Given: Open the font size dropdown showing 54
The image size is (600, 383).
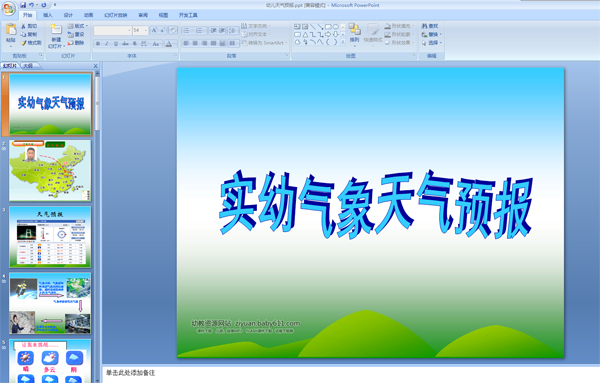Looking at the screenshot, I should click(146, 30).
